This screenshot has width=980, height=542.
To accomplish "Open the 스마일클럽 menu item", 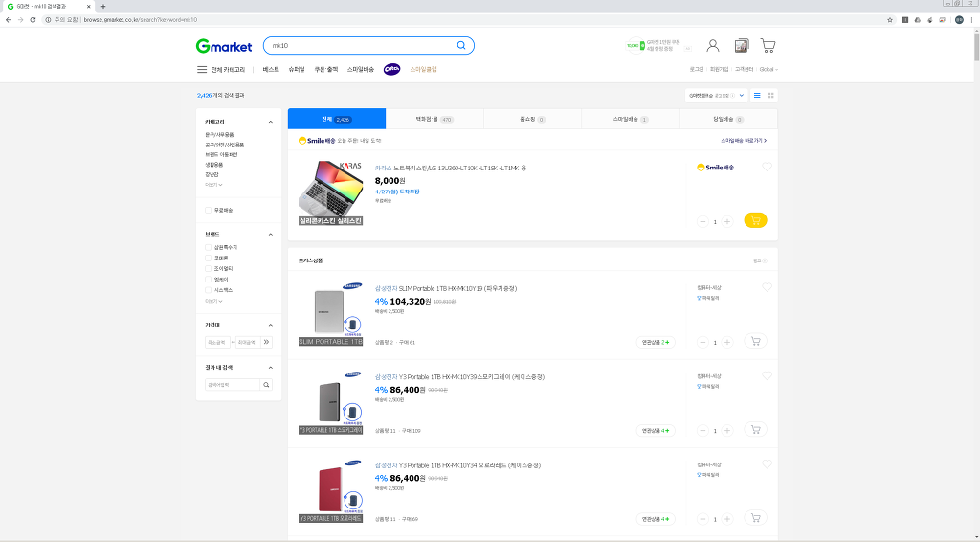I will (424, 69).
